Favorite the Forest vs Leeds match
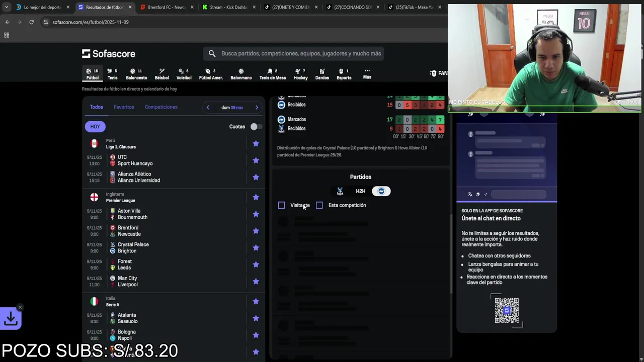This screenshot has height=362, width=644. pos(256,264)
